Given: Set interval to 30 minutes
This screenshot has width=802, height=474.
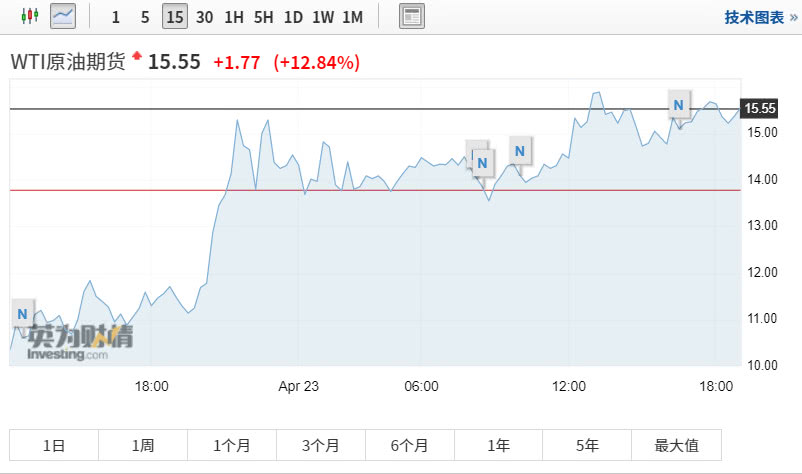Looking at the screenshot, I should [x=204, y=17].
